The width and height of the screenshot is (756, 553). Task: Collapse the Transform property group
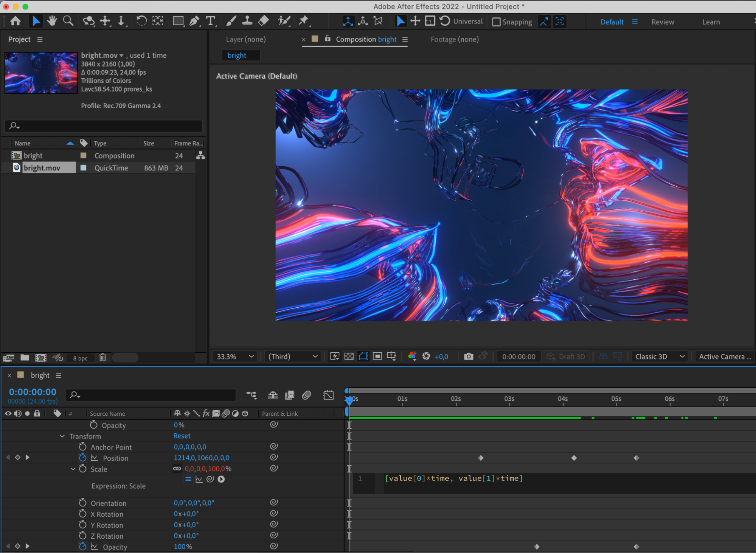click(62, 436)
